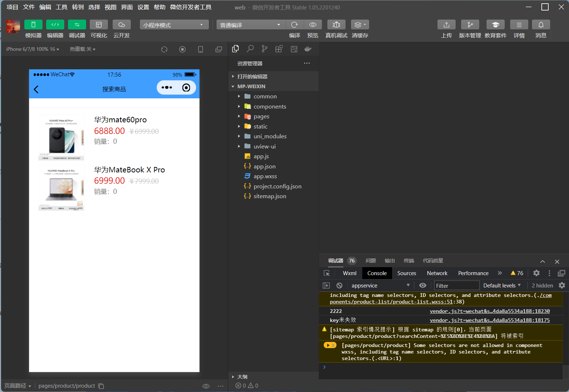
Task: Open the 清缓存 clear cache menu
Action: click(360, 25)
